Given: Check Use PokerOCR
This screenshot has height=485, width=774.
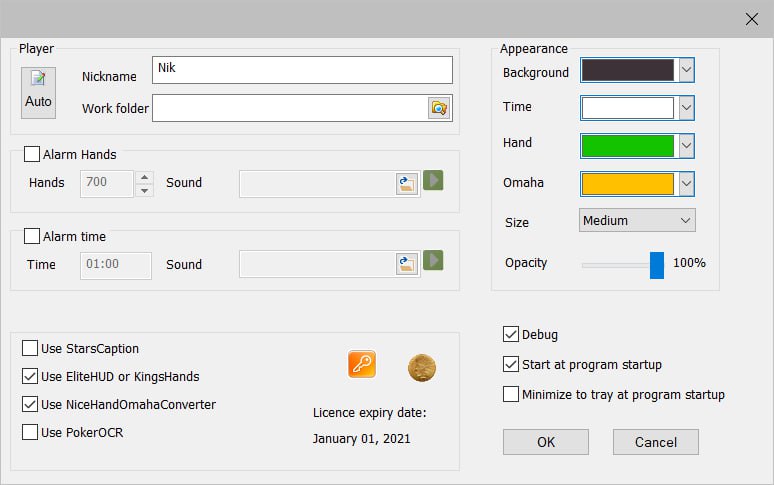Looking at the screenshot, I should tap(30, 432).
